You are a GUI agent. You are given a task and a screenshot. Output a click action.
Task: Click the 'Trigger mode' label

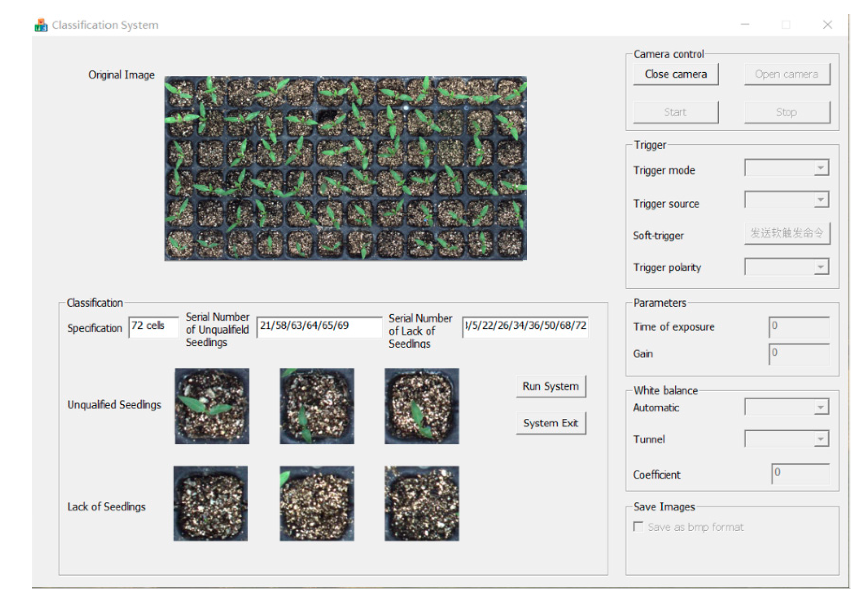664,170
